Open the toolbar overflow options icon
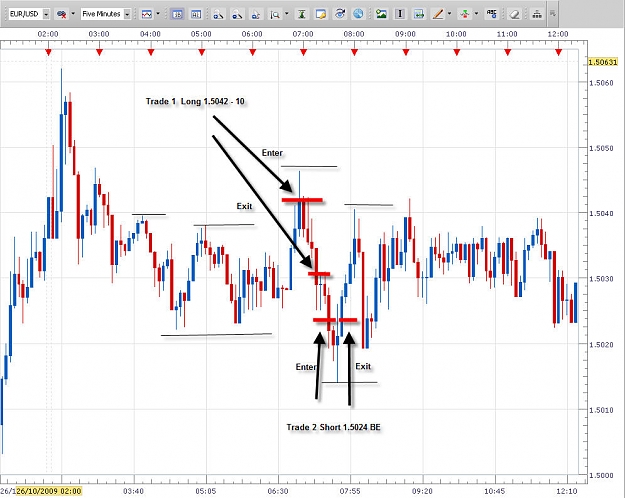 coord(552,13)
